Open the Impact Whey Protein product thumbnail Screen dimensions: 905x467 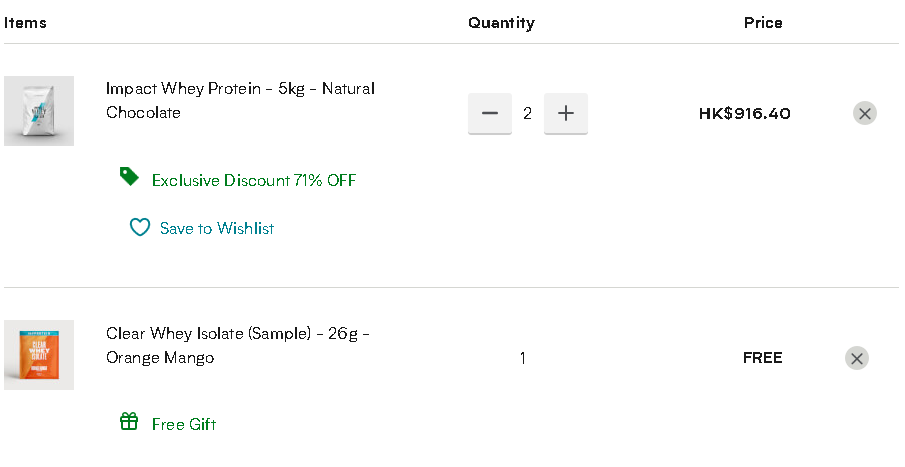(39, 111)
